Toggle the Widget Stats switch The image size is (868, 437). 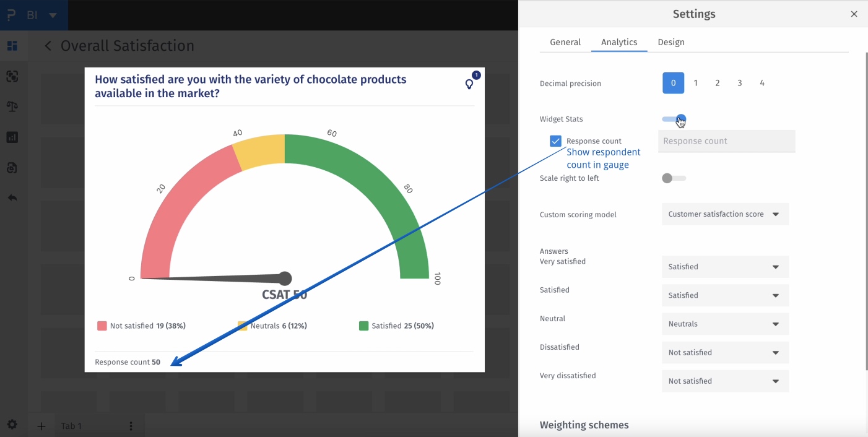click(x=674, y=119)
